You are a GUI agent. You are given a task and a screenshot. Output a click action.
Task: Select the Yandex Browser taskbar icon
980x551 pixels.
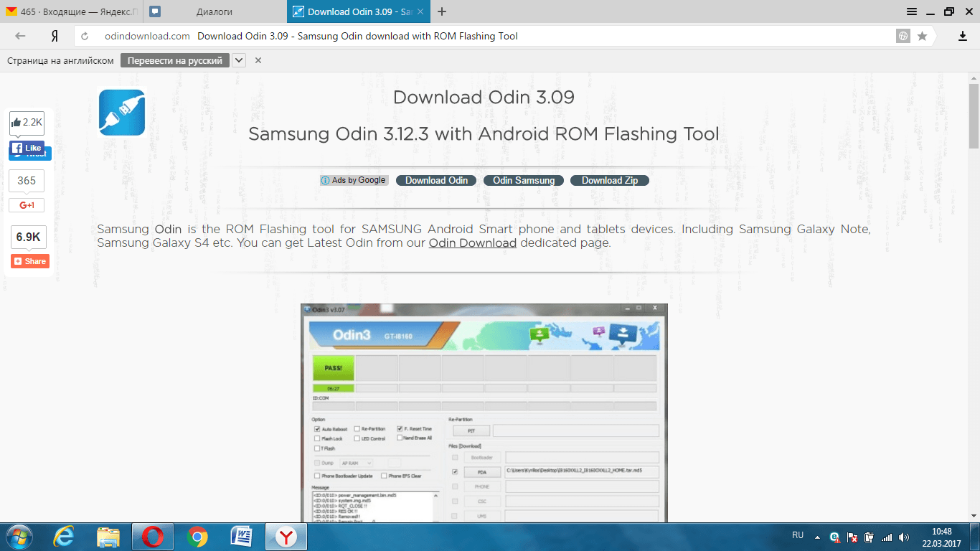pyautogui.click(x=286, y=537)
